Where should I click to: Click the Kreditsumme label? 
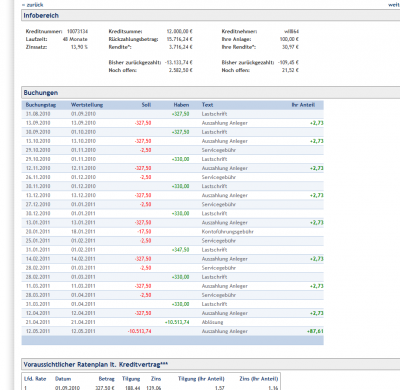pos(125,31)
